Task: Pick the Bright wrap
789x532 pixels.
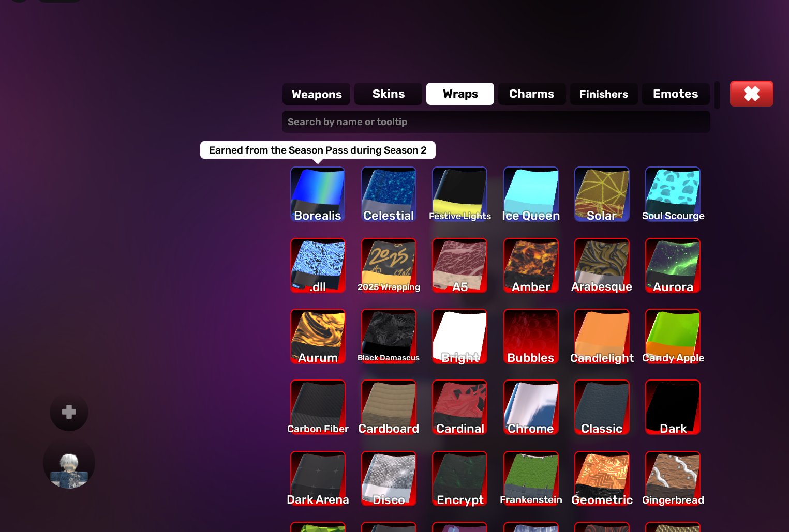Action: pos(459,336)
